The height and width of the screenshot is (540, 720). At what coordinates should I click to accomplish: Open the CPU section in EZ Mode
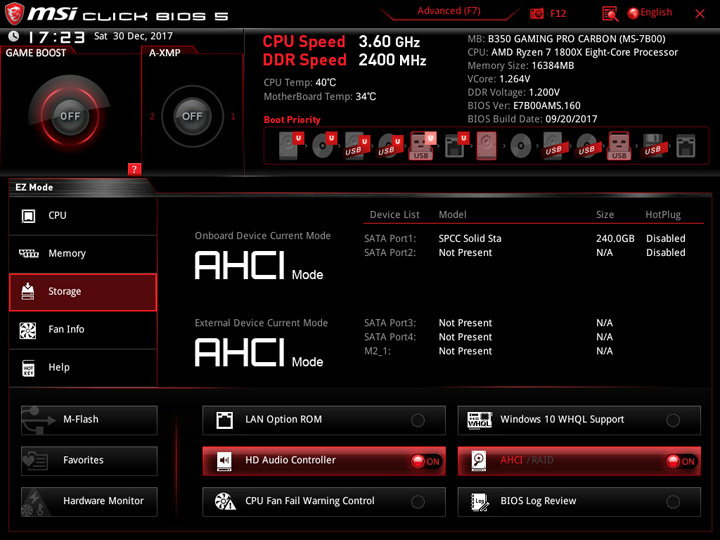(83, 216)
